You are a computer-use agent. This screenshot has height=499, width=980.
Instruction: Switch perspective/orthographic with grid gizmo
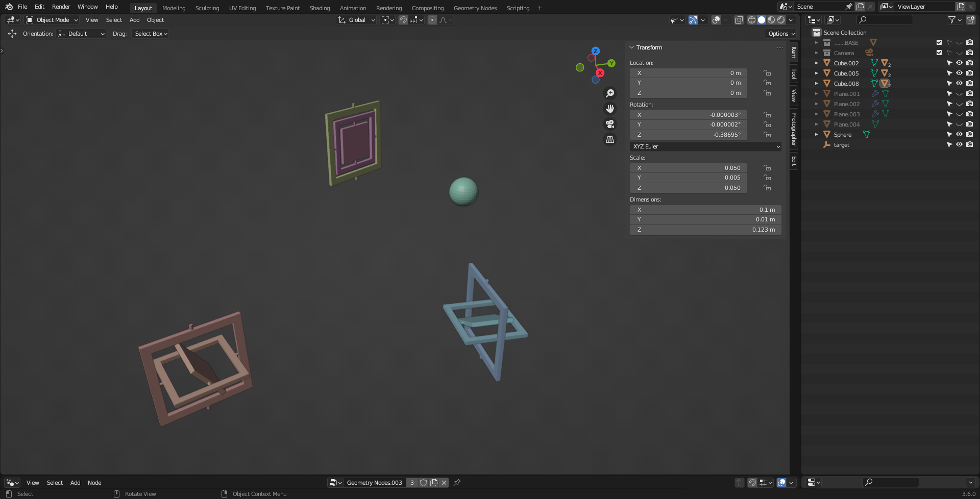coord(610,139)
